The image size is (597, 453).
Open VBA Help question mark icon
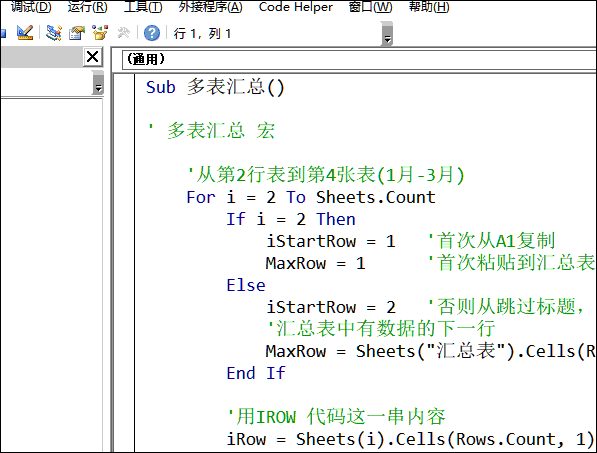tap(152, 33)
